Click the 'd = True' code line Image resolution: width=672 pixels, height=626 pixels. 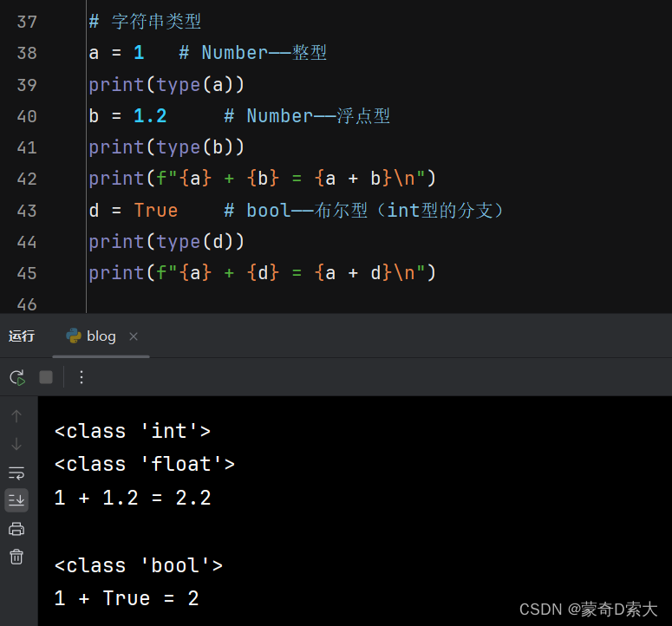pyautogui.click(x=134, y=211)
